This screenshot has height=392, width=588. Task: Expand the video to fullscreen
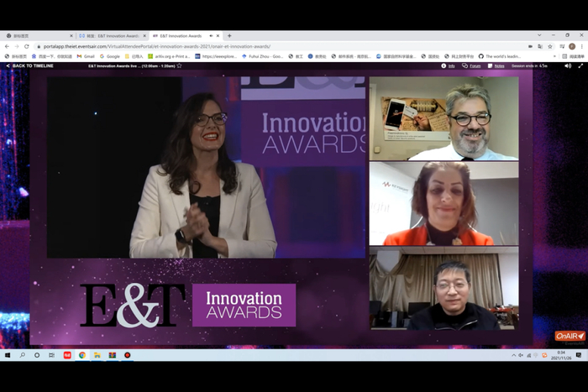[580, 65]
